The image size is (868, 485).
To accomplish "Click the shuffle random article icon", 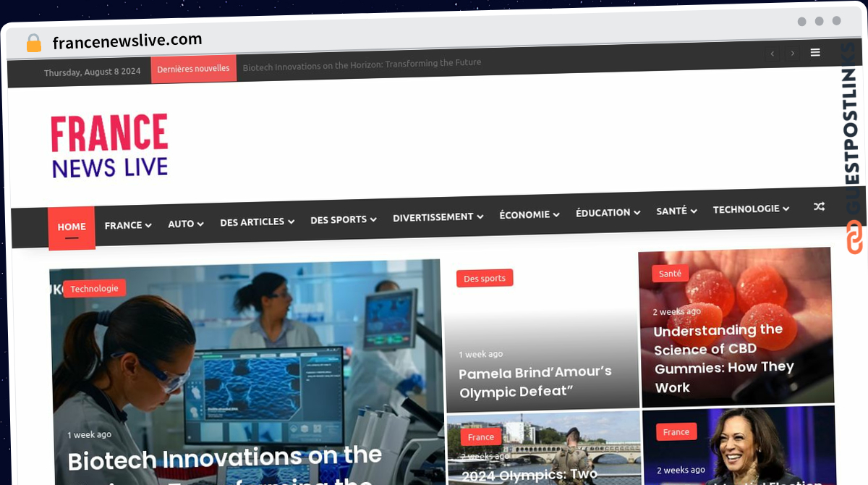I will (819, 207).
